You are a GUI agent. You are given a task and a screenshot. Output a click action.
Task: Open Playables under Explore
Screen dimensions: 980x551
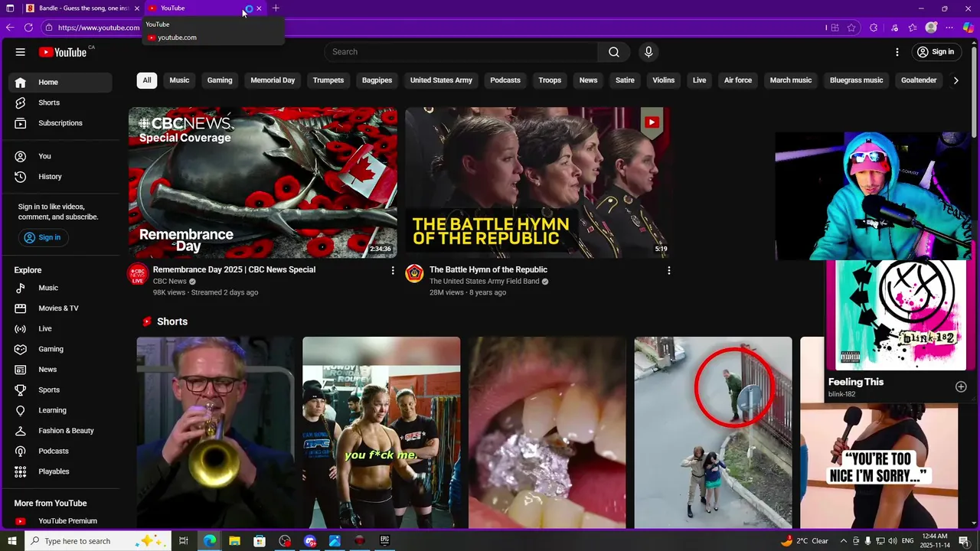[x=60, y=471]
